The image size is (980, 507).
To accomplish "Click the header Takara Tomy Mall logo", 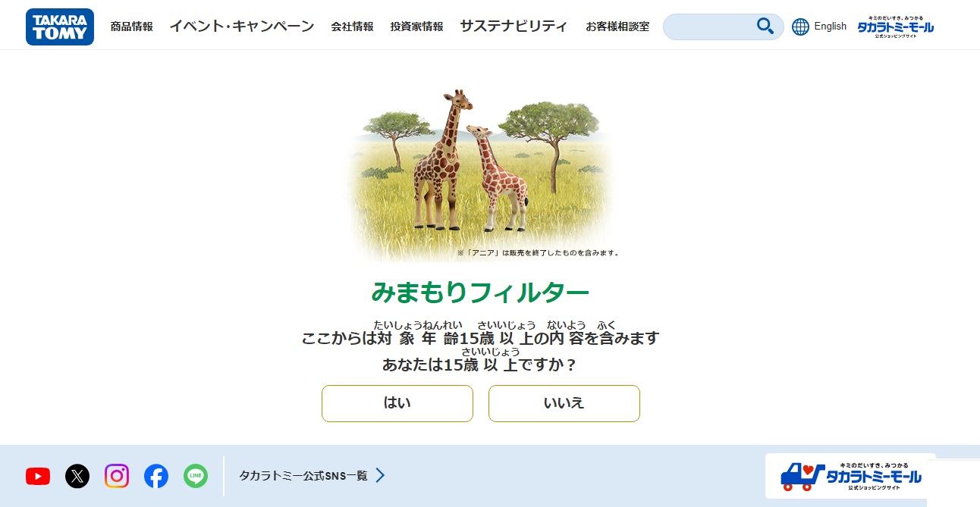I will point(895,27).
